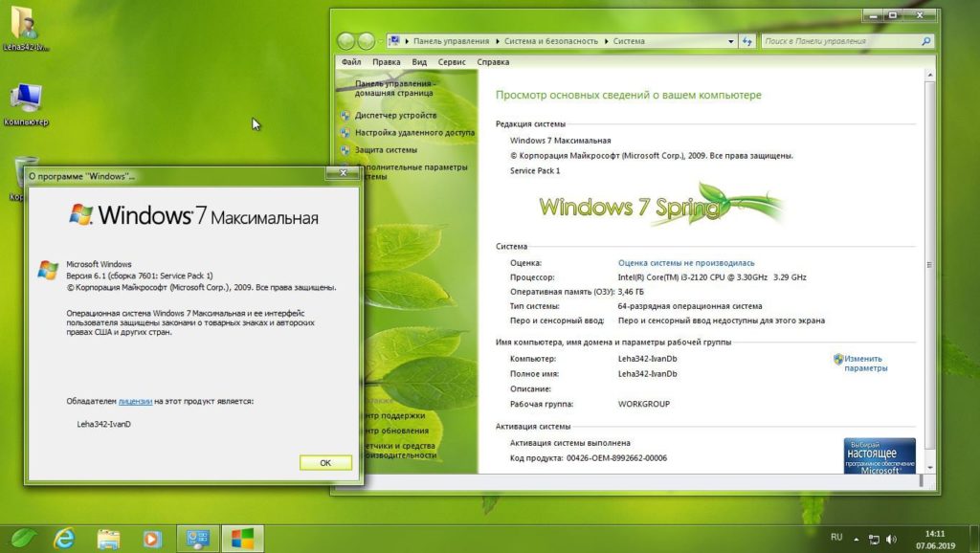
Task: Open the arrow before Панель управления breadcrumb
Action: click(407, 41)
